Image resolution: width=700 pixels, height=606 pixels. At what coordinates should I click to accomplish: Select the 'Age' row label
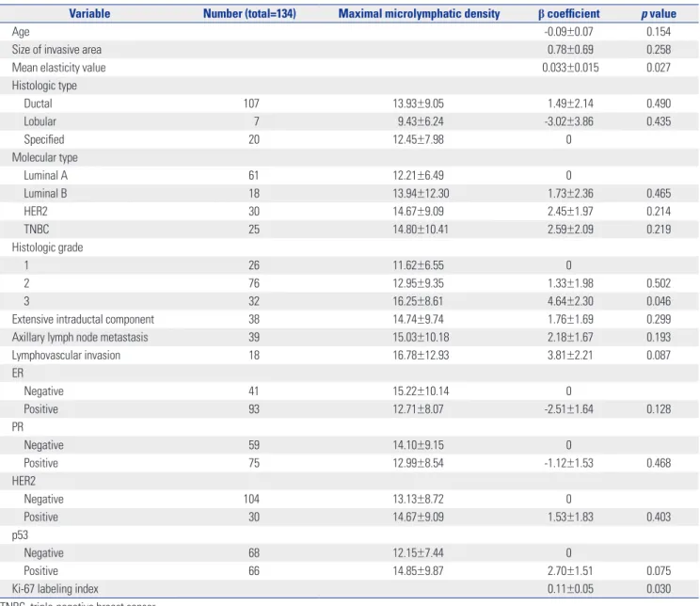tap(21, 32)
